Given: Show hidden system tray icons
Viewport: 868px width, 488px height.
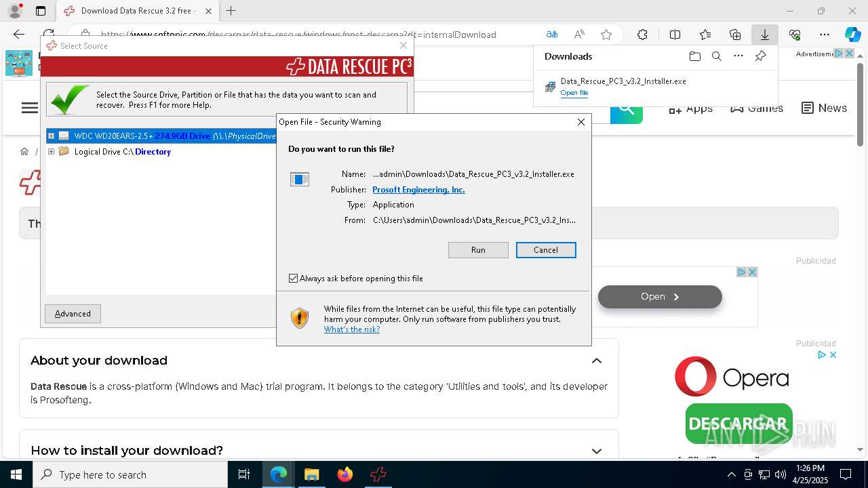Looking at the screenshot, I should (x=731, y=474).
